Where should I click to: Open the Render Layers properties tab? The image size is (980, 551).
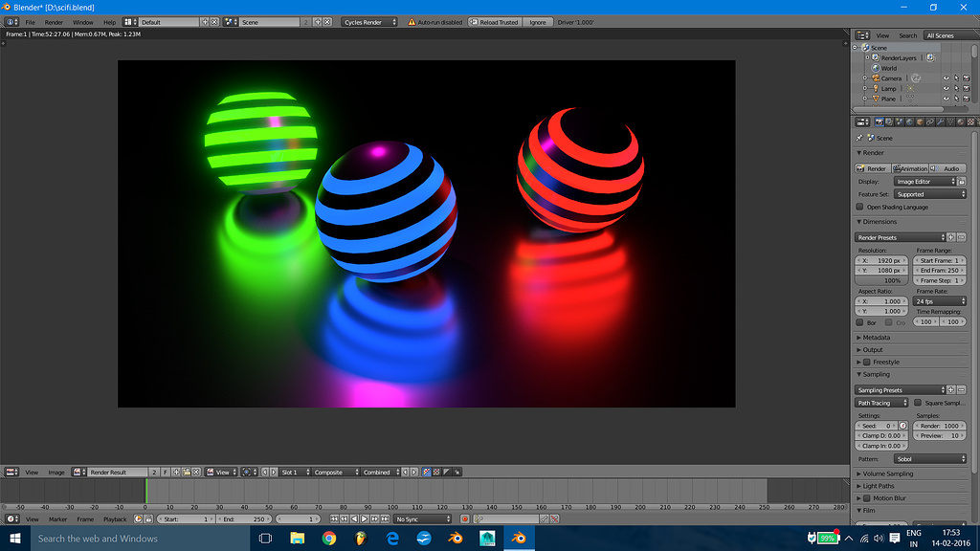click(889, 121)
